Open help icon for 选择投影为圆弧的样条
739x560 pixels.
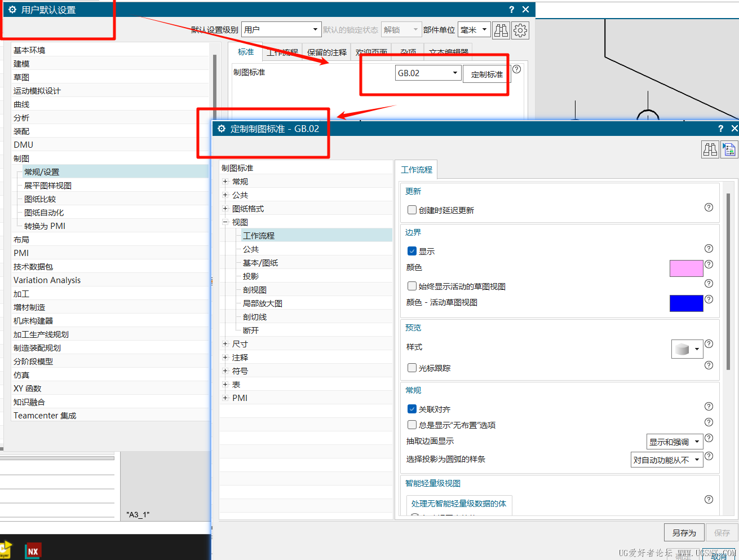tap(709, 456)
